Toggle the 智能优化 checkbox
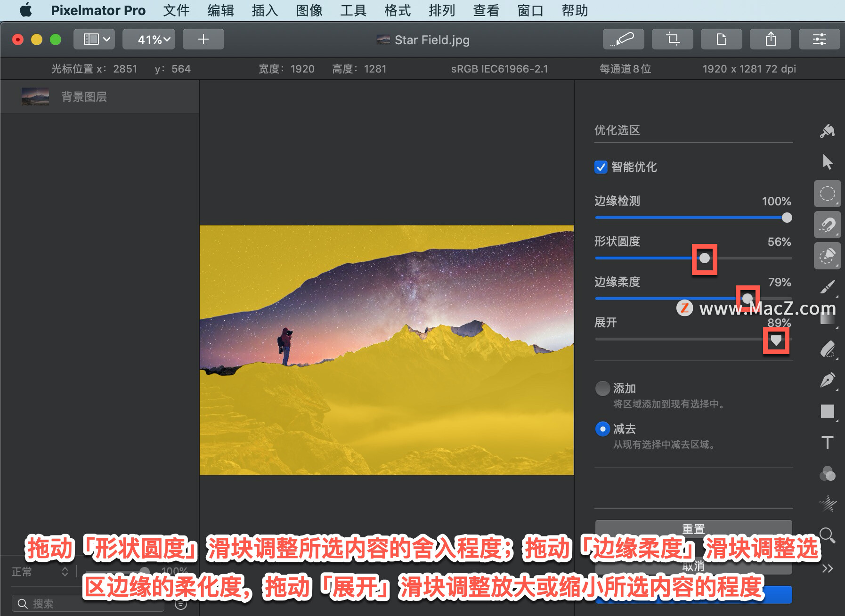This screenshot has height=616, width=845. pyautogui.click(x=601, y=167)
